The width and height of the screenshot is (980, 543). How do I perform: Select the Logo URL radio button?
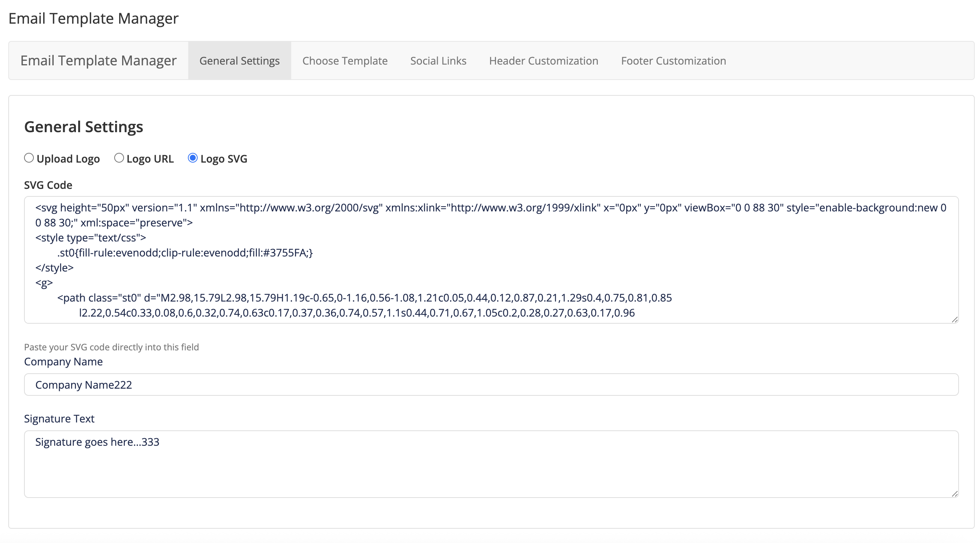click(x=119, y=158)
